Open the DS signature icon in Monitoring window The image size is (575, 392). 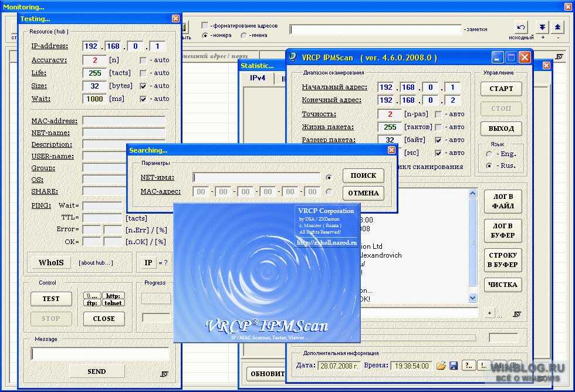559,56
